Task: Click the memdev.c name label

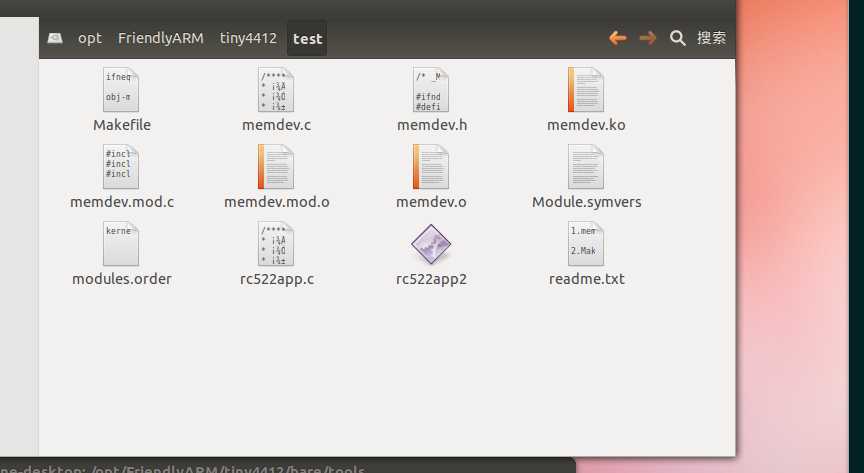Action: (277, 125)
